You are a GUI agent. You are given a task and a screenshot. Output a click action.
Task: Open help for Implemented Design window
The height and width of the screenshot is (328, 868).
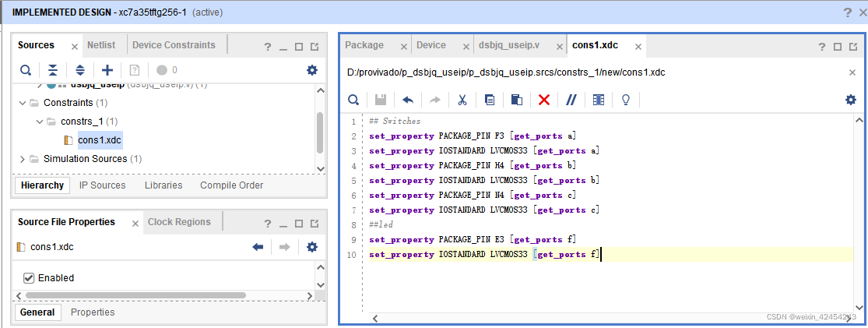click(x=848, y=12)
